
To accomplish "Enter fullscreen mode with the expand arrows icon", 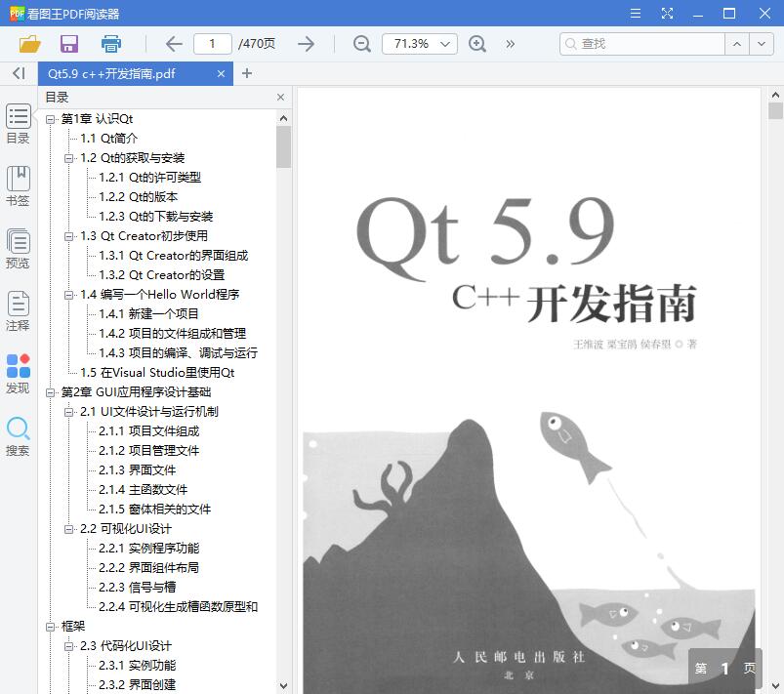I will (x=667, y=13).
